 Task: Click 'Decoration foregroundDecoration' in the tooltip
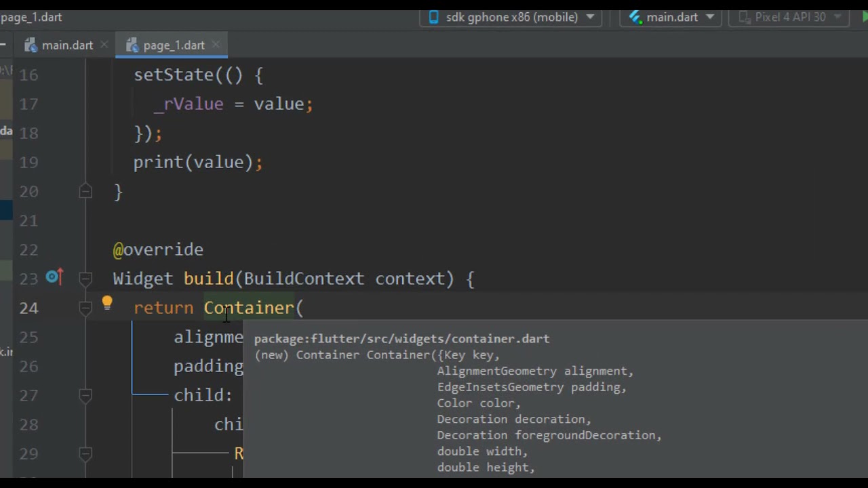547,435
